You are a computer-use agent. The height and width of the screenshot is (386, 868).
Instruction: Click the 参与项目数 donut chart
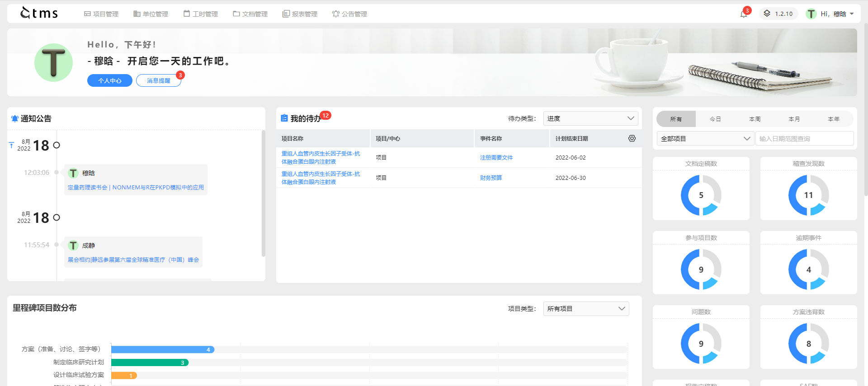coord(701,269)
